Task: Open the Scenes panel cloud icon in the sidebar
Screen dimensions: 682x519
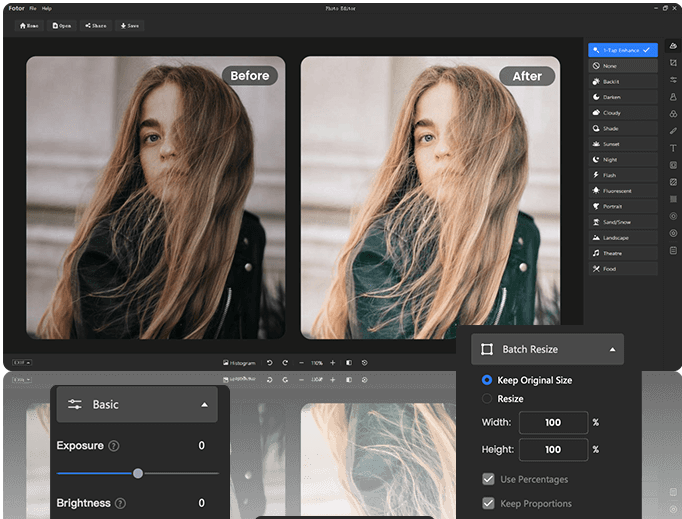Action: point(673,46)
